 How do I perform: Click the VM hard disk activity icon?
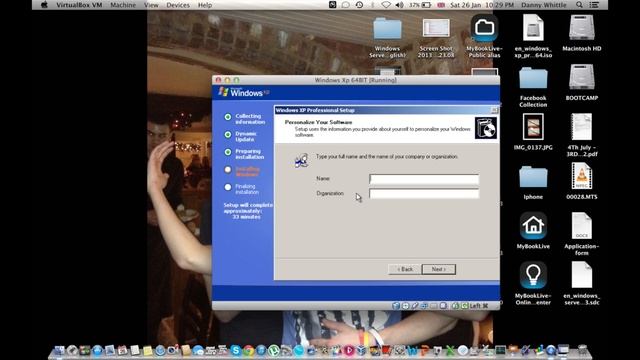click(x=396, y=306)
